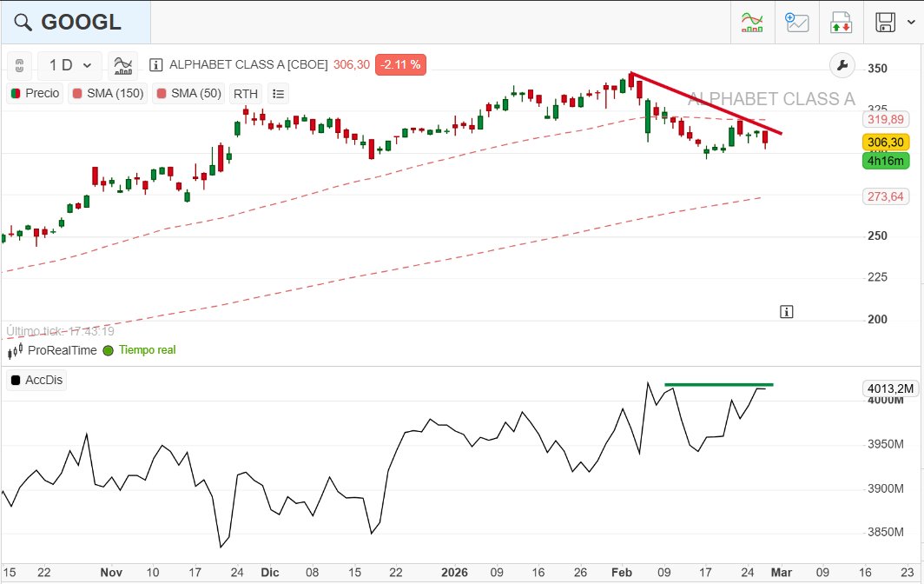
Task: Click the Último tick timestamp text
Action: click(61, 331)
